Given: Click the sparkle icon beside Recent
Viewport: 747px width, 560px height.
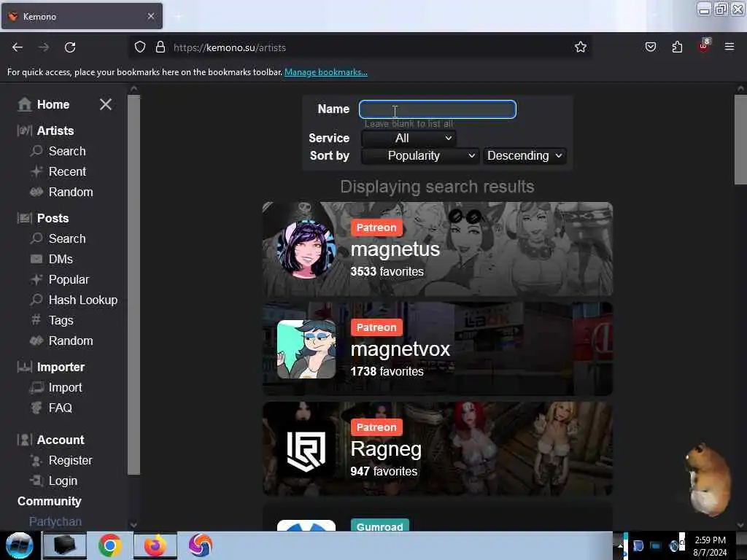Looking at the screenshot, I should tap(36, 171).
